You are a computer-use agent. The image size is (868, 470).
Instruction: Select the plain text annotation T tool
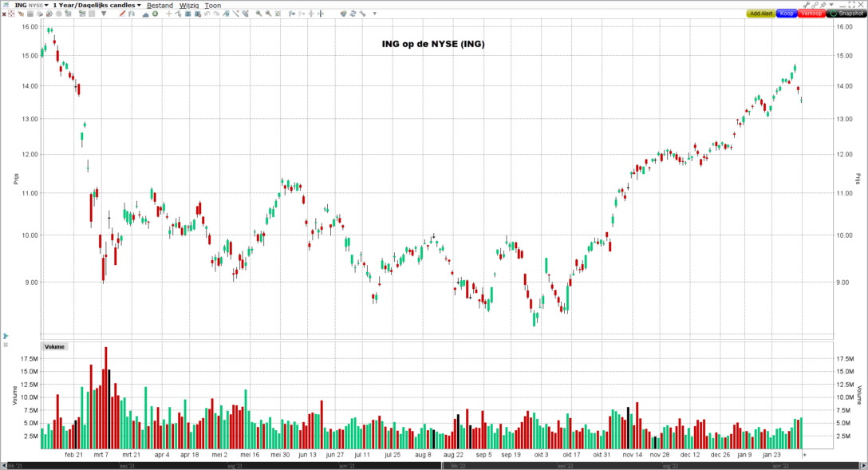tap(187, 14)
